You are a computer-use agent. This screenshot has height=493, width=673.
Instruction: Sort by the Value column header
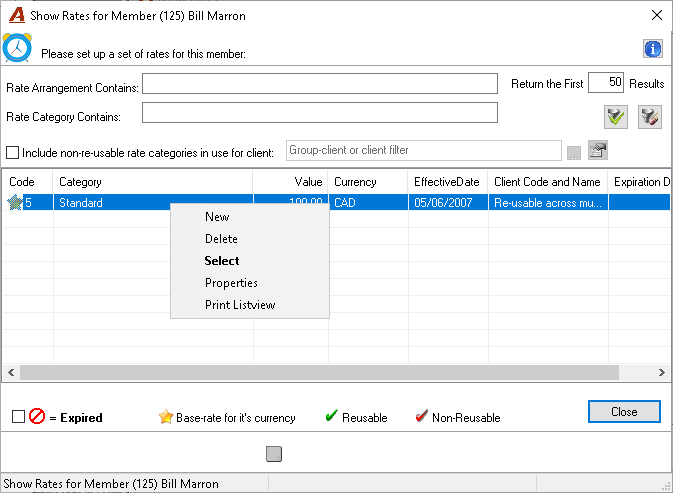pos(291,181)
